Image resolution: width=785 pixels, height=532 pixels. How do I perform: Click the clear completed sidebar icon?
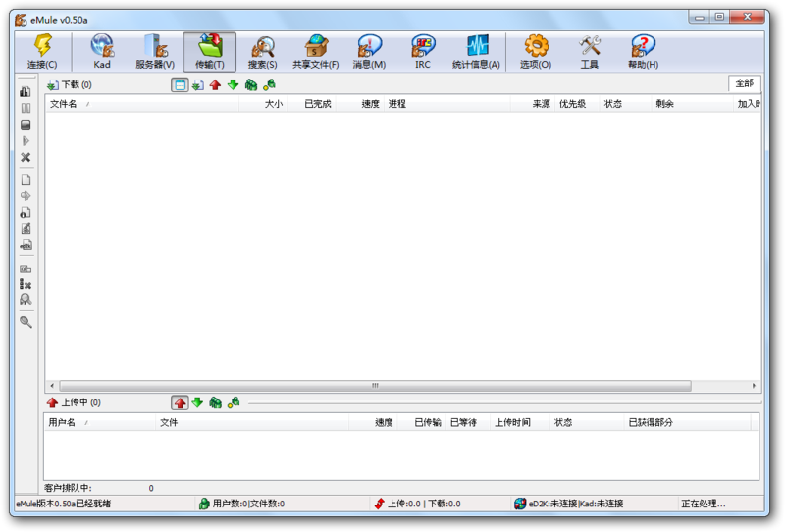pyautogui.click(x=26, y=284)
